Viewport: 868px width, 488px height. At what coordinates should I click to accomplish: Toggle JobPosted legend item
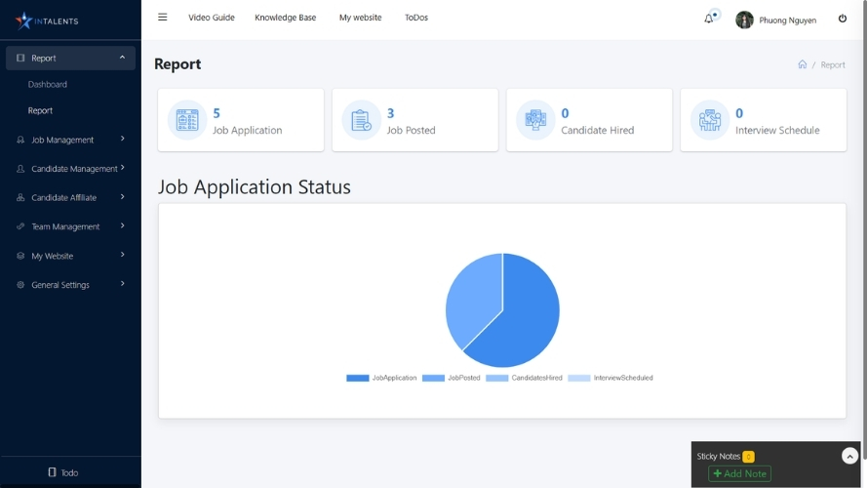(452, 378)
